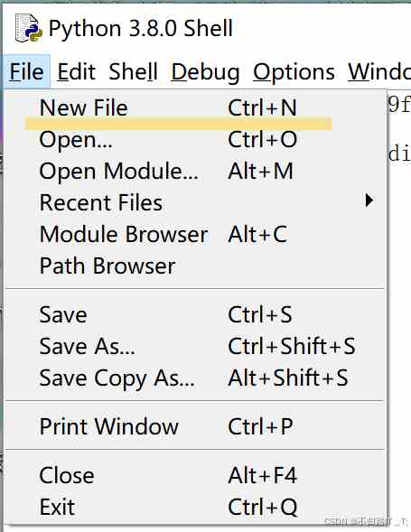Image resolution: width=411 pixels, height=532 pixels.
Task: Select Close in the File menu
Action: [x=195, y=475]
